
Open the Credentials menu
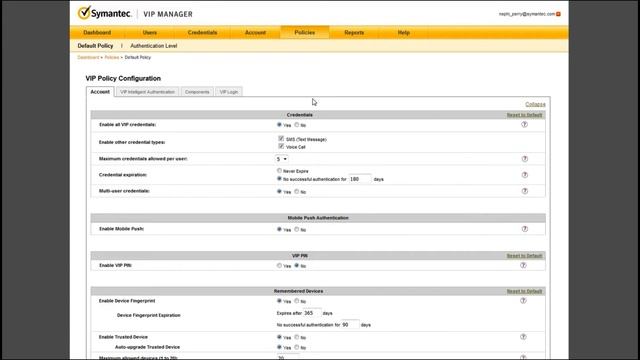[x=202, y=32]
